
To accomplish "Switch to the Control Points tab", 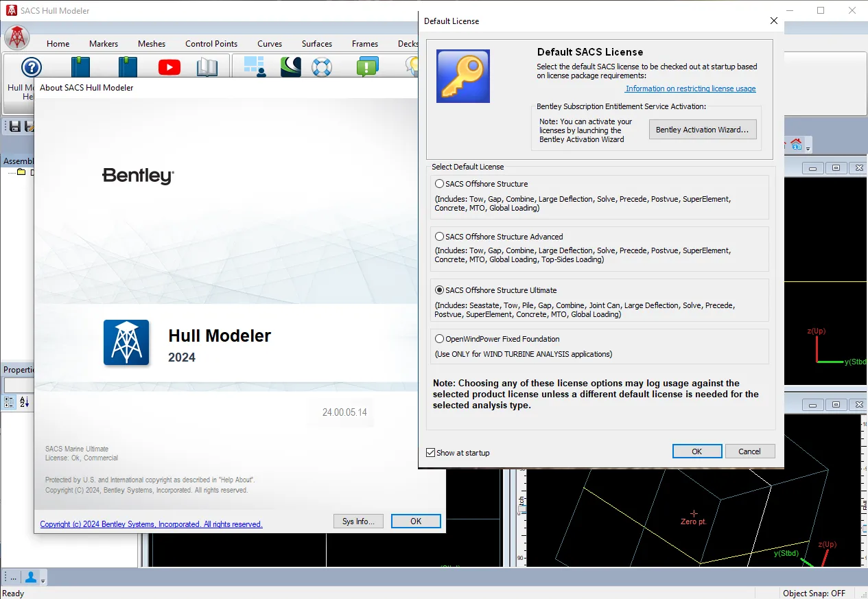I will (x=211, y=44).
